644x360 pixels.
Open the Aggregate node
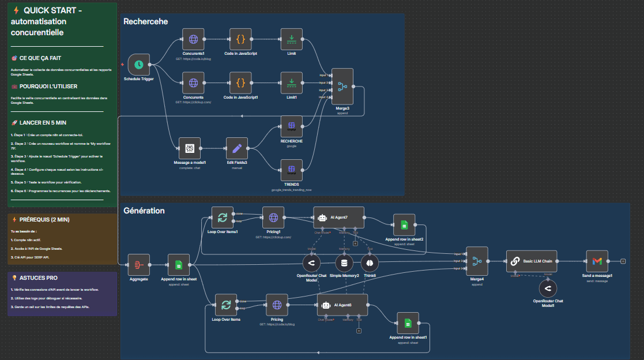pyautogui.click(x=138, y=265)
